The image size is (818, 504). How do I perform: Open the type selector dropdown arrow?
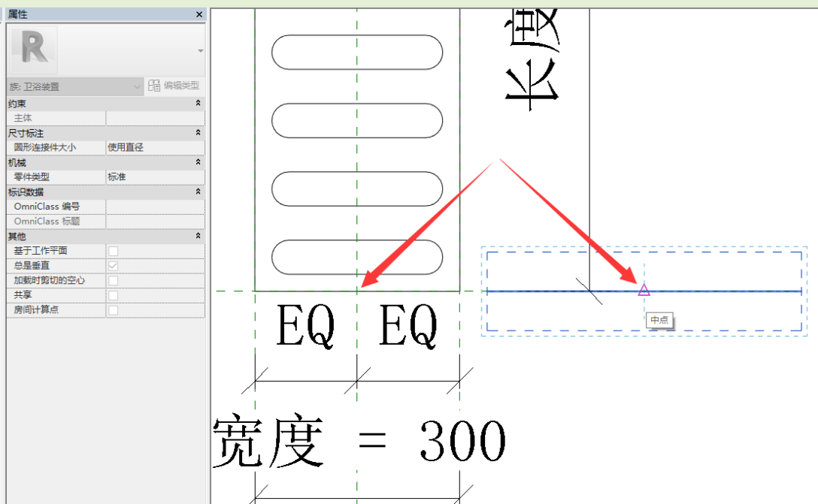200,50
